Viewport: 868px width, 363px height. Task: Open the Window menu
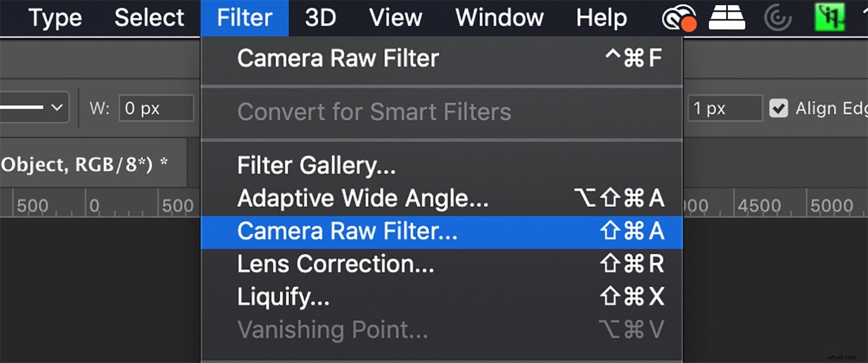(499, 17)
